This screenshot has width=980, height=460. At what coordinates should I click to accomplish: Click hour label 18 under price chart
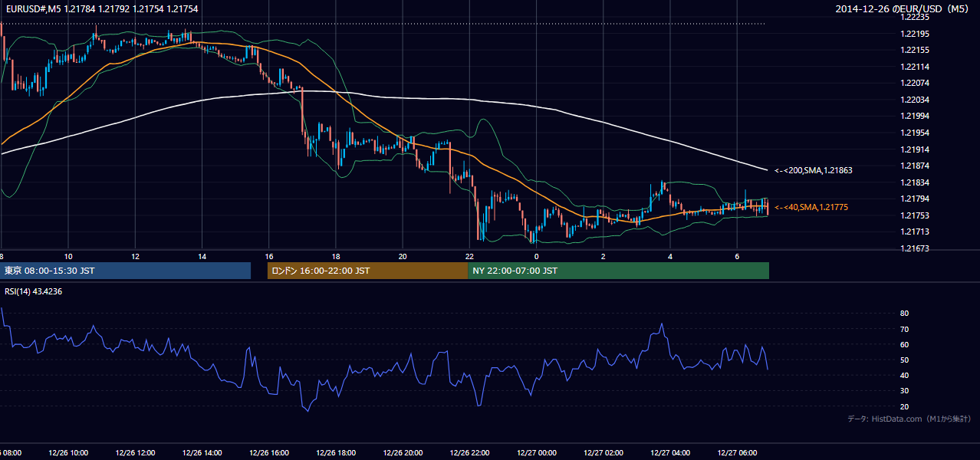[x=336, y=256]
